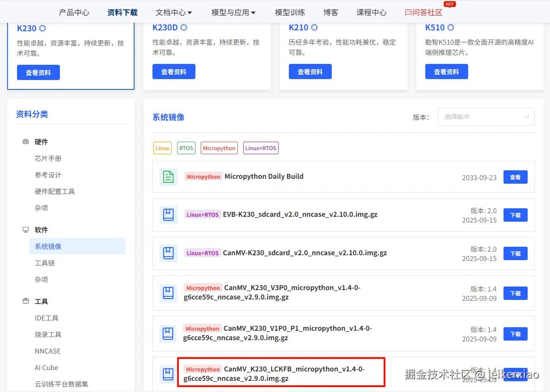Open 课程中心 in the navigation
This screenshot has width=550, height=392.
coord(372,13)
